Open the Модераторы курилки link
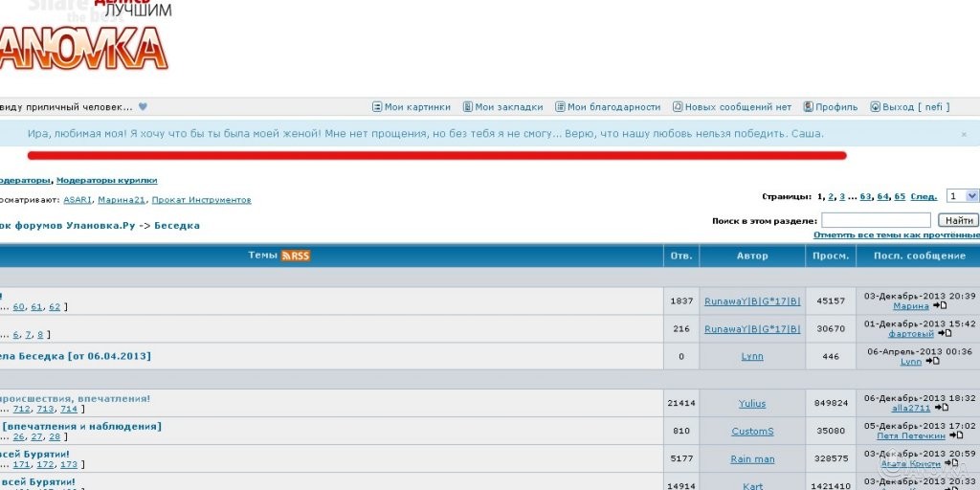980x490 pixels. pos(106,180)
